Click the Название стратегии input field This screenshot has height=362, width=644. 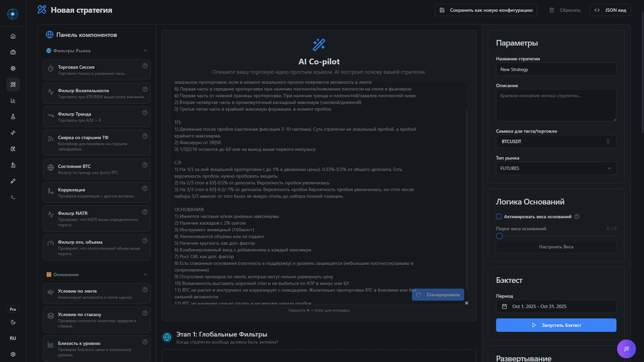pyautogui.click(x=556, y=69)
